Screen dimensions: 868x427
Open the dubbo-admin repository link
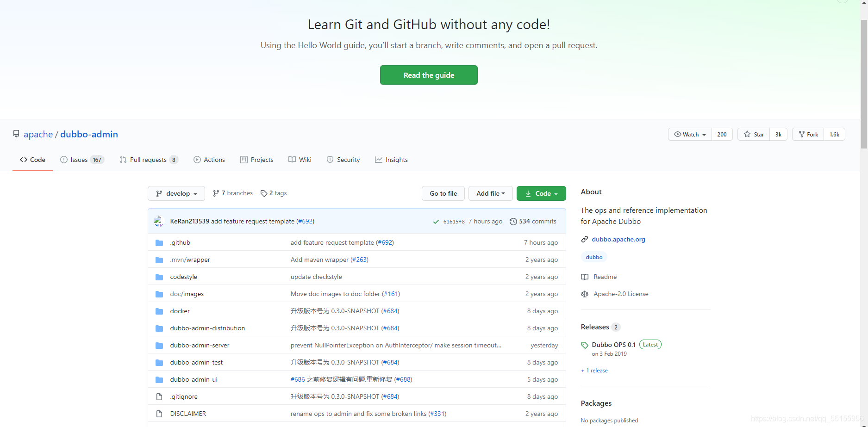click(89, 134)
